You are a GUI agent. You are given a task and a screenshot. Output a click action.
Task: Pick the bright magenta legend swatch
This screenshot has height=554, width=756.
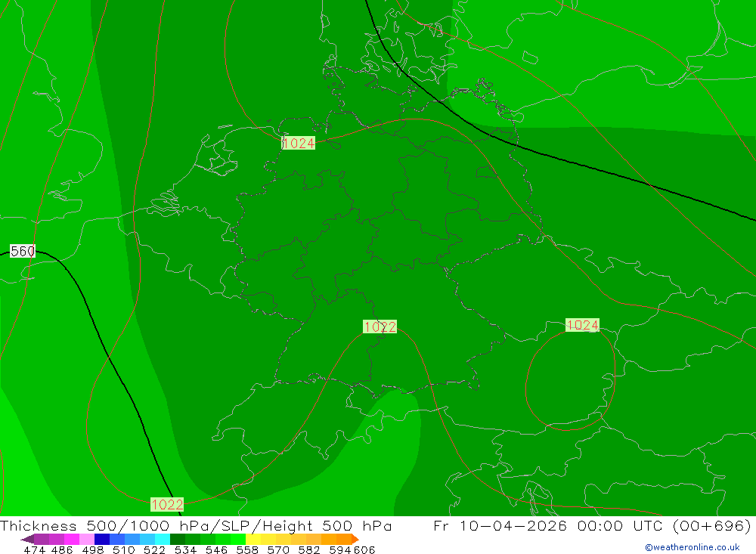pyautogui.click(x=72, y=539)
